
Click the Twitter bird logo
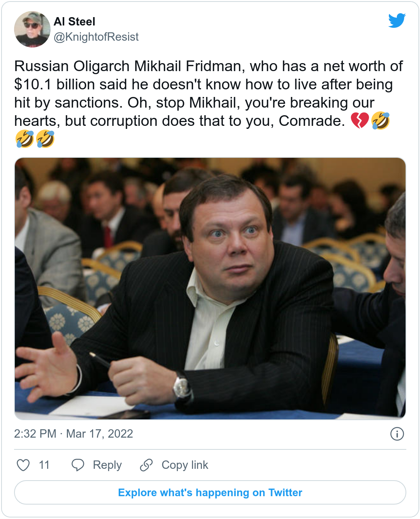click(397, 21)
